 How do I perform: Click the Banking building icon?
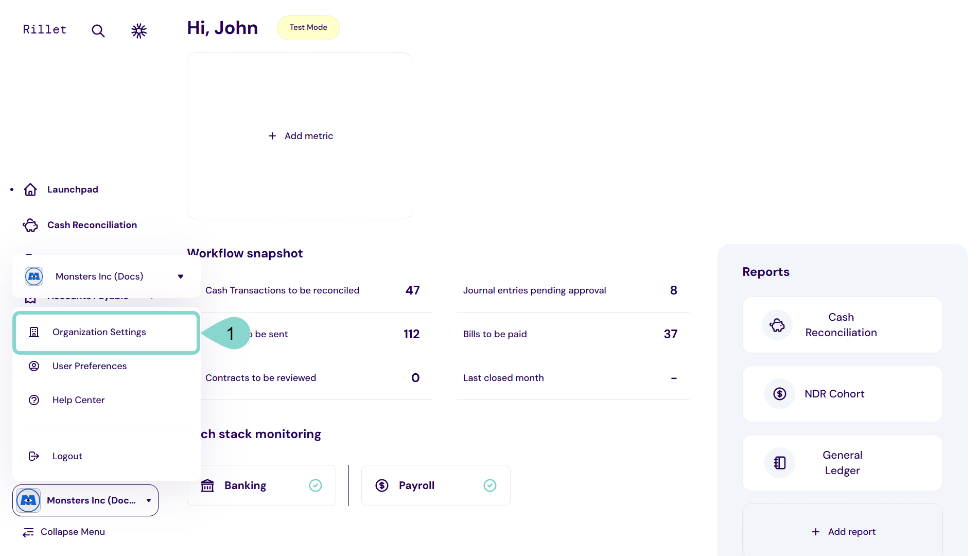(x=207, y=485)
